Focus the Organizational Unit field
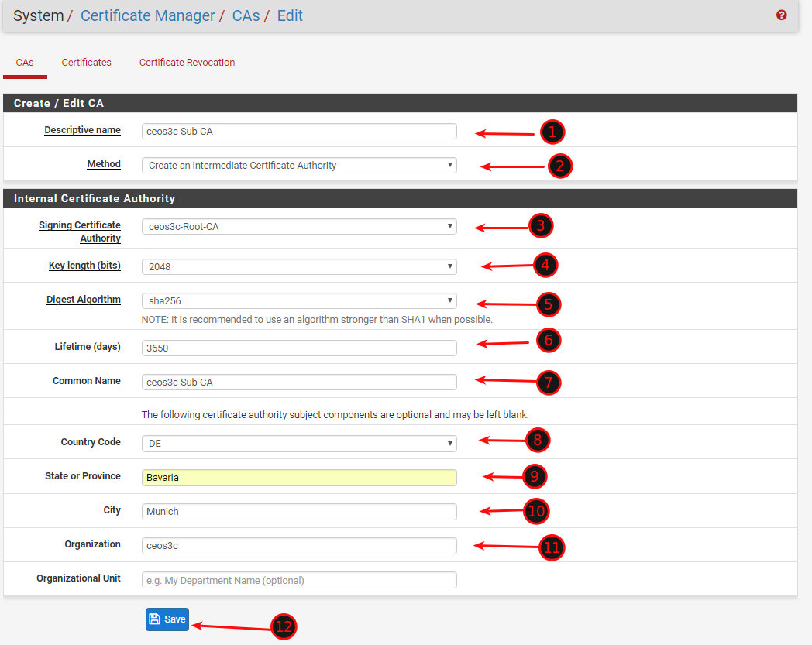812x645 pixels. 299,580
